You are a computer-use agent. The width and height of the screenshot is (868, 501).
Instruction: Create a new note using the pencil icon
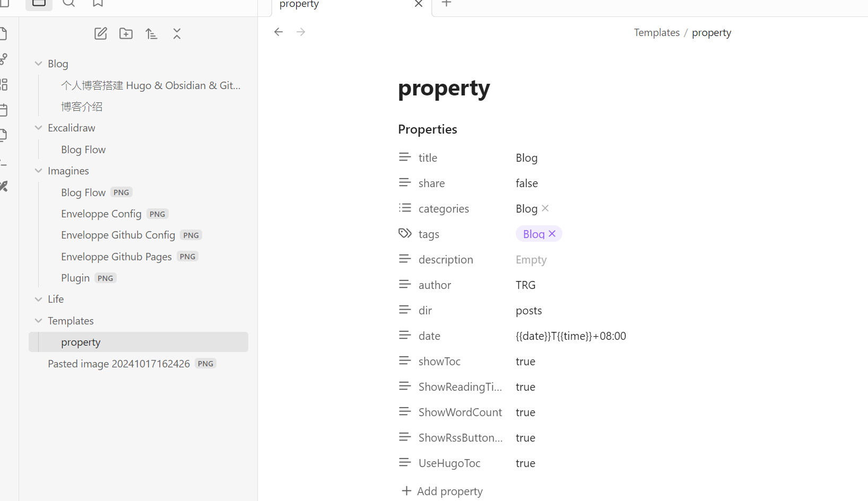coord(101,33)
